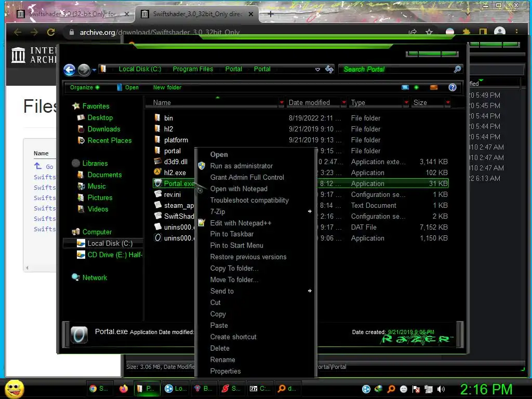
Task: Create a New folder from toolbar
Action: pos(167,87)
